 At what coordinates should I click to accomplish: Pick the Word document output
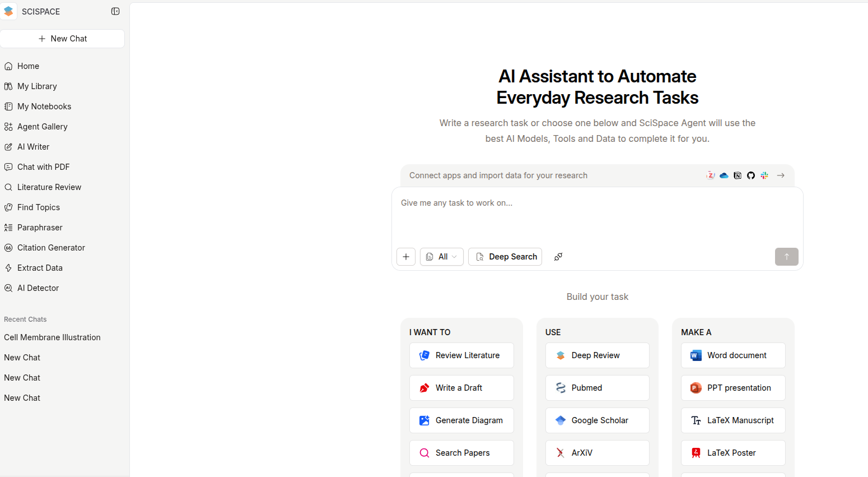point(733,355)
